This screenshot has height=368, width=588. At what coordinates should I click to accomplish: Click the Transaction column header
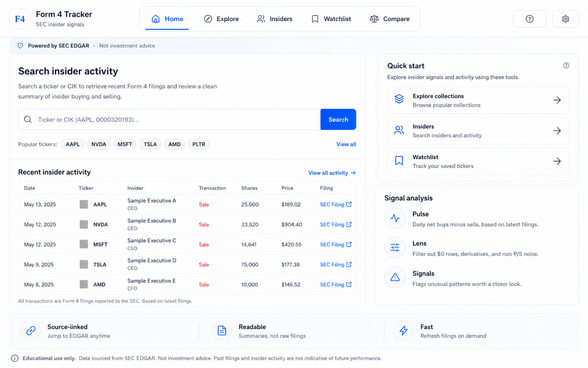point(212,188)
